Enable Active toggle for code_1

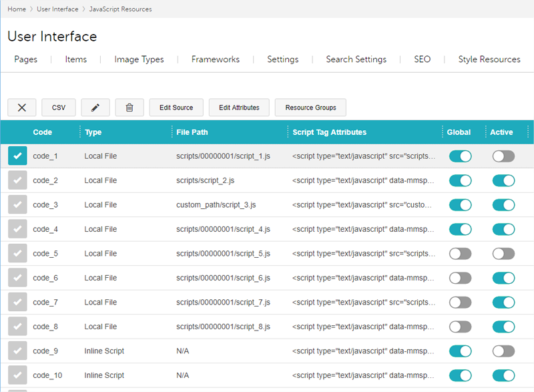pos(503,156)
